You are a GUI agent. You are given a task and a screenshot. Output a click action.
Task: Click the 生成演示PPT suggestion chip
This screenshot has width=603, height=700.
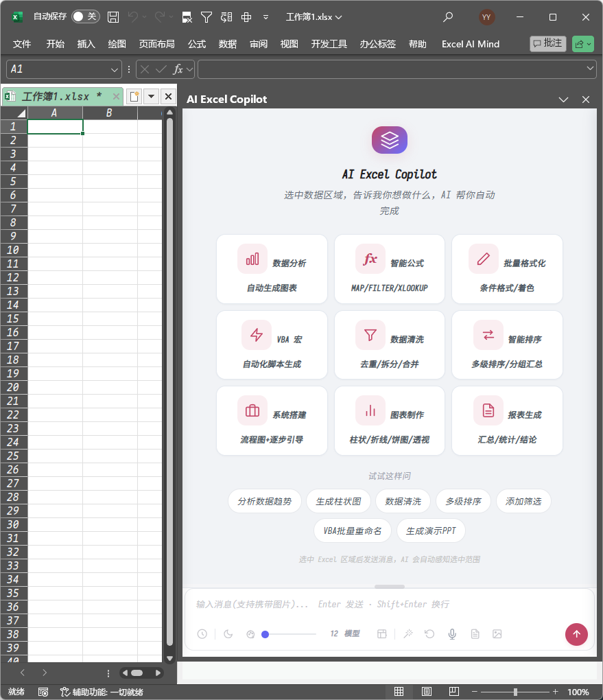(x=431, y=530)
